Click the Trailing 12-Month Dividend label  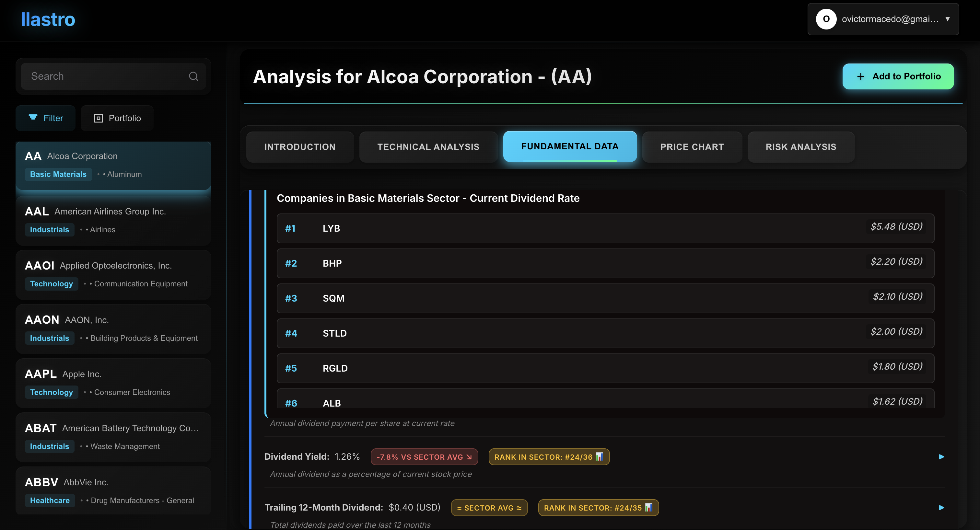[x=324, y=508]
